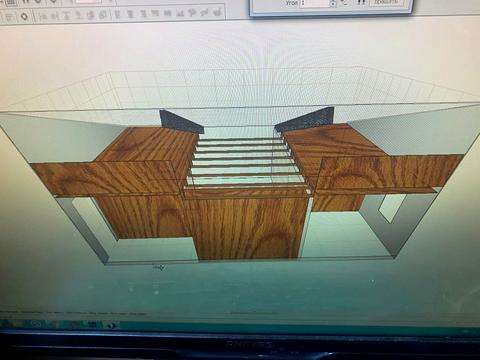Click the round icon in the bottom taskbar
The height and width of the screenshot is (360, 480).
coord(36,324)
